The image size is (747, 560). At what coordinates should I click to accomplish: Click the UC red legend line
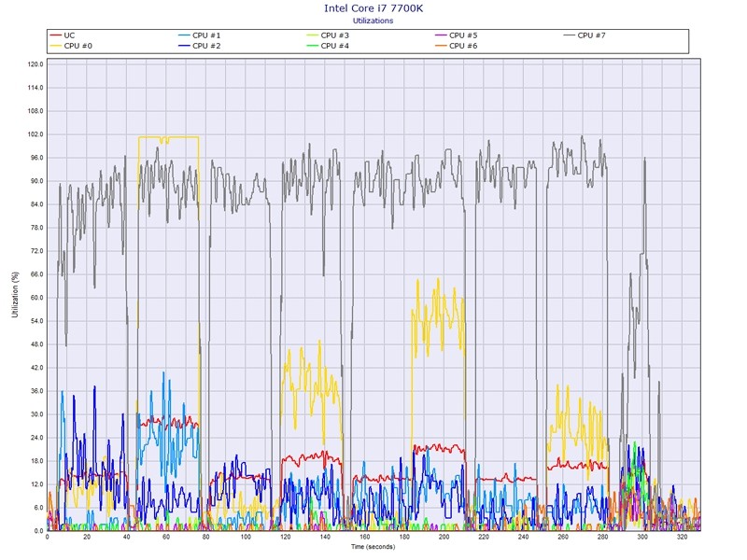[55, 35]
